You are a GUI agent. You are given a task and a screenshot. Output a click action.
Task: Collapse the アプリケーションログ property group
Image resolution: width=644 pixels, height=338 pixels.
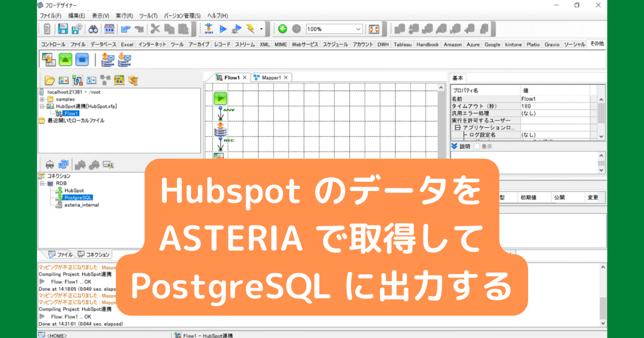click(x=458, y=128)
